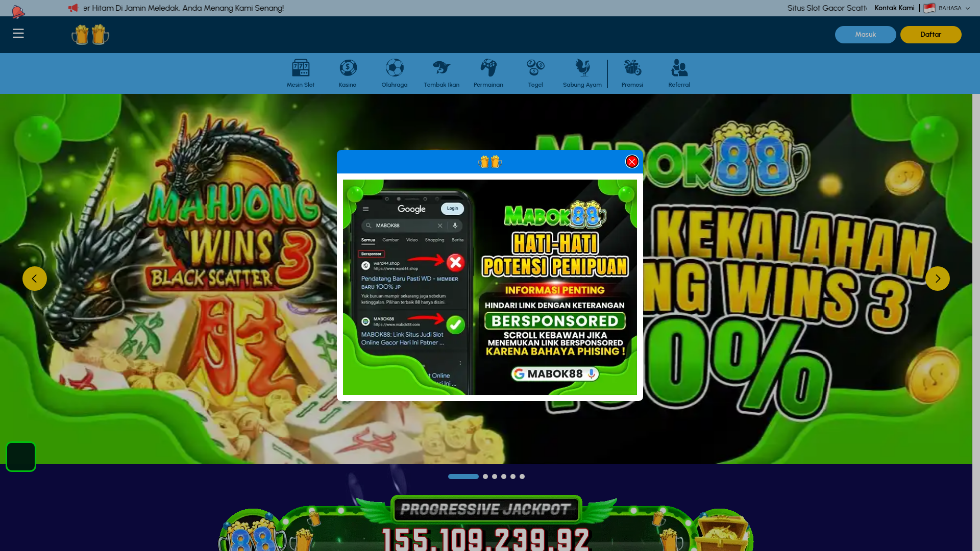The width and height of the screenshot is (980, 551).
Task: Select the fourth carousel dot
Action: 504,477
